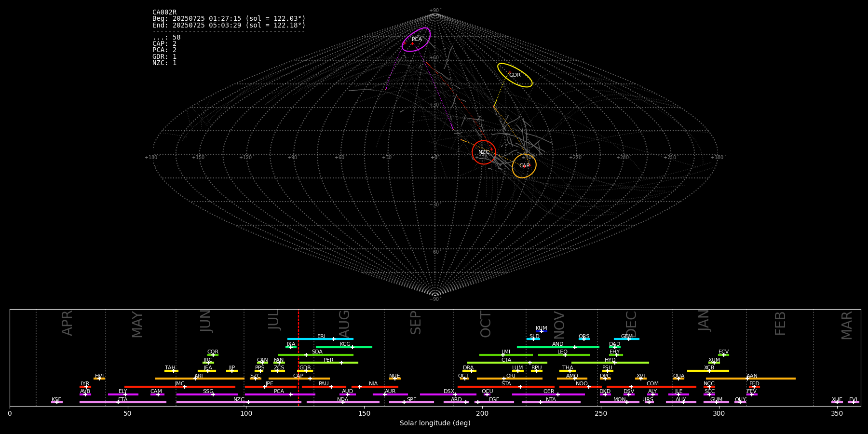Select the SDA shower bar
Screen dimensions: 868x434
pyautogui.click(x=315, y=355)
